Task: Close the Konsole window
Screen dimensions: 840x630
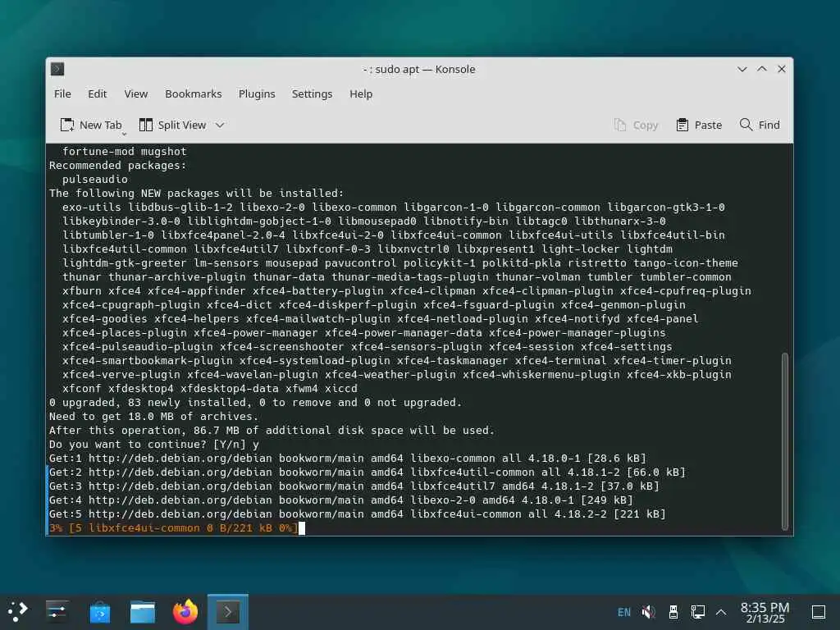Action: coord(782,69)
